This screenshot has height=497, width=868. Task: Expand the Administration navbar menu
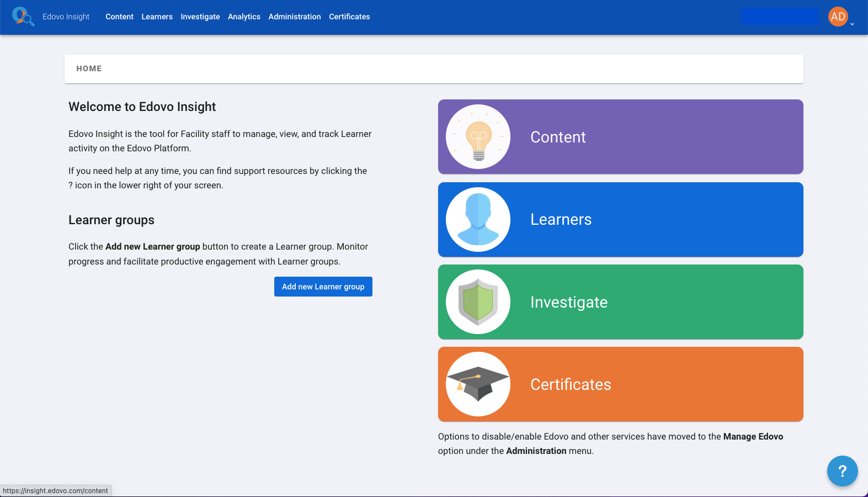click(x=295, y=17)
